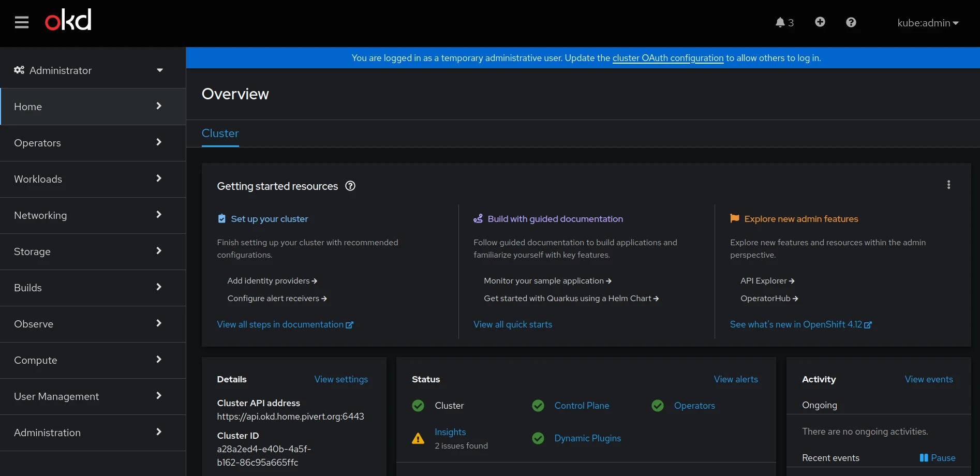The height and width of the screenshot is (476, 980).
Task: Expand the Networking navigation section
Action: point(93,215)
